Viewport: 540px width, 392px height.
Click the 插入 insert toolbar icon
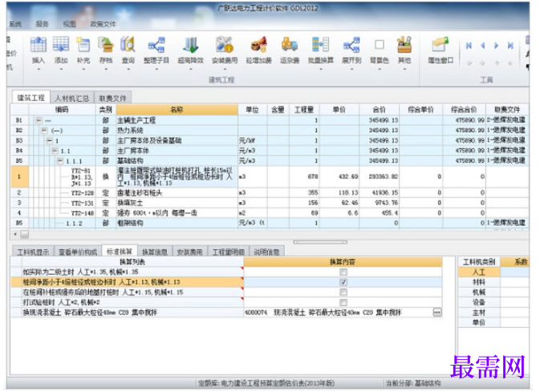[x=39, y=45]
